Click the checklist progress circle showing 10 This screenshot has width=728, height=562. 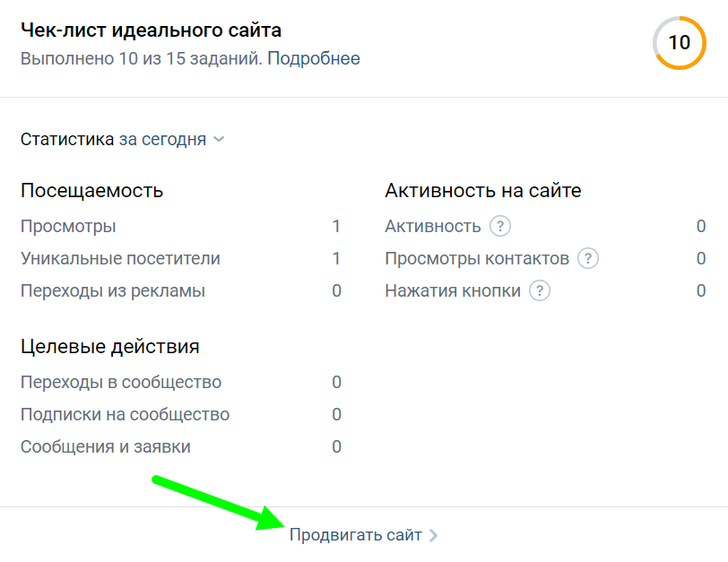point(680,43)
